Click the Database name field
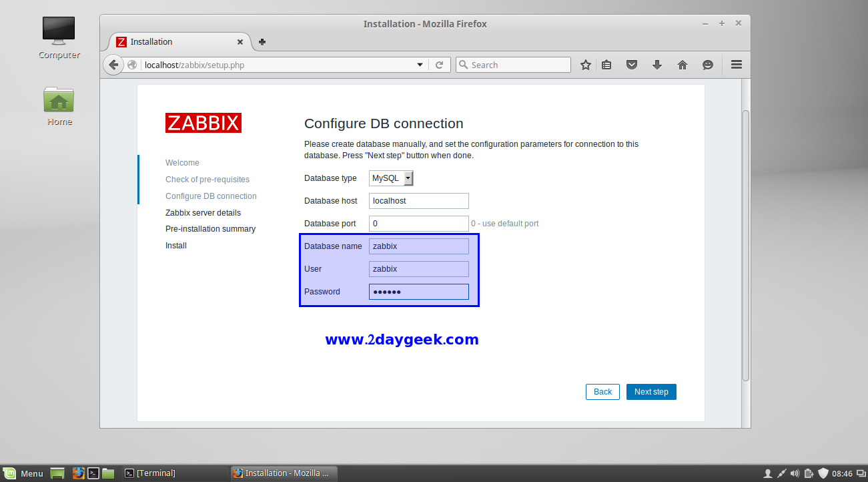The height and width of the screenshot is (482, 868). coord(419,246)
